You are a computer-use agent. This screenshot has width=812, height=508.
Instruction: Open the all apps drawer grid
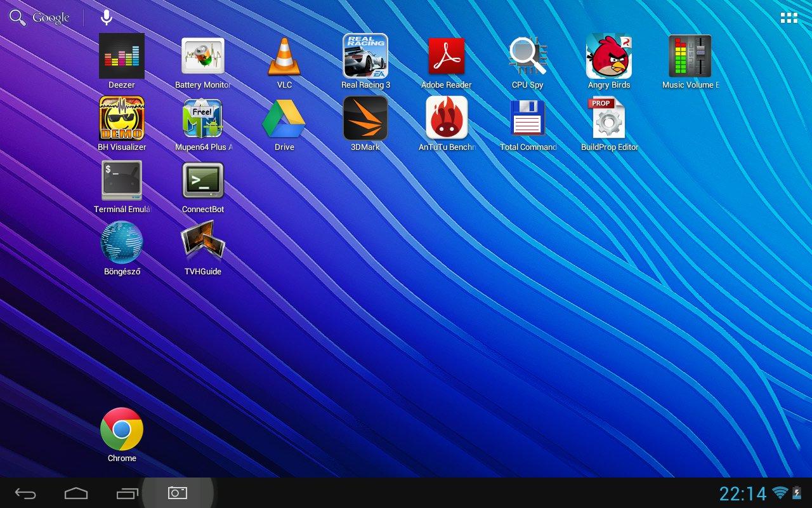pyautogui.click(x=789, y=18)
